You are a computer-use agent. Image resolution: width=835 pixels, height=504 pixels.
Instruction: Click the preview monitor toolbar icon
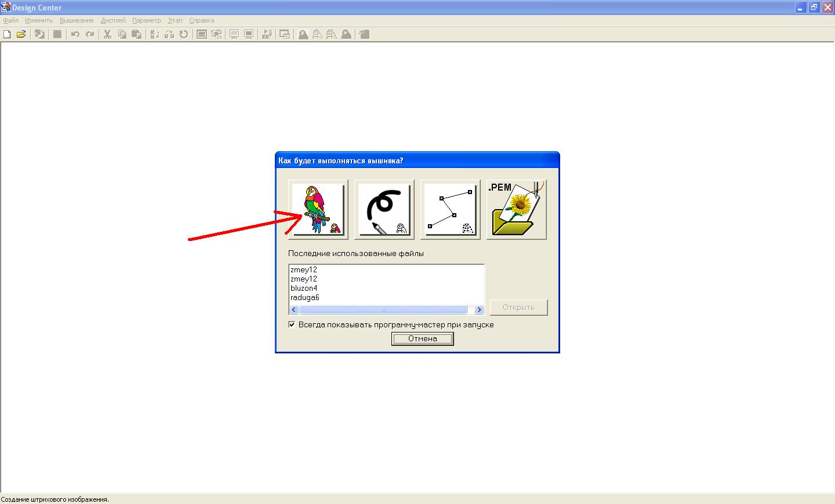[x=234, y=34]
